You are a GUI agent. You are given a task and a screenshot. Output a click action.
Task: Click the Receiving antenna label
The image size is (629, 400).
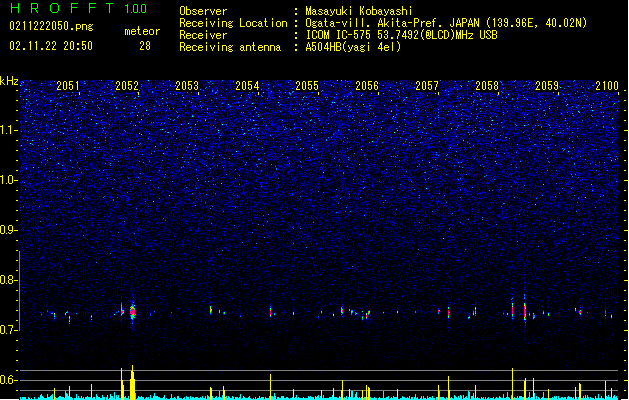(230, 47)
